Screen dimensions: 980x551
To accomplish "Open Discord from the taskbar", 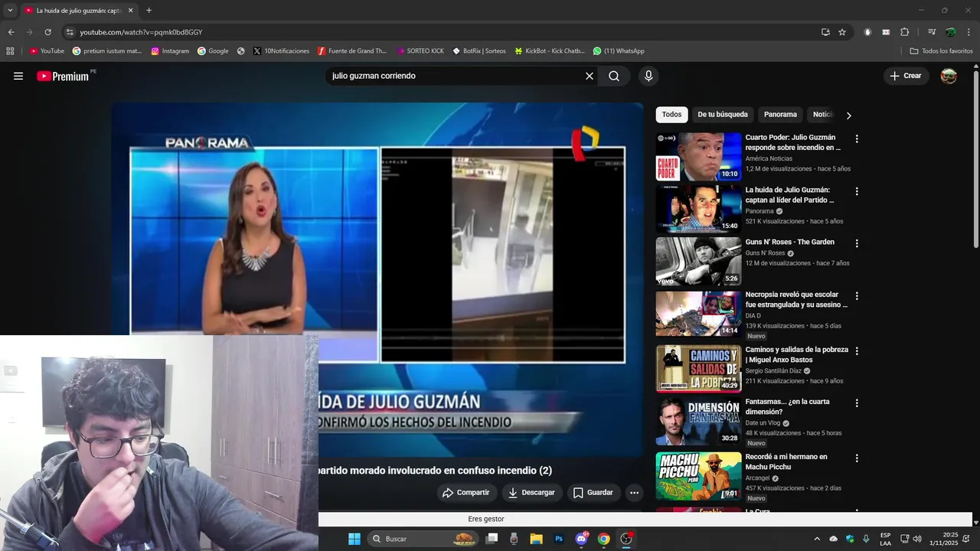I will pos(582,539).
